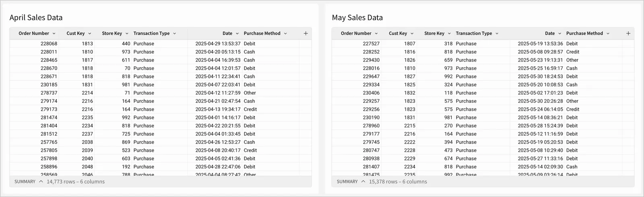Viewport: 644px width, 197px height.
Task: Select Other purchase method for order 278737
Action: 250,93
